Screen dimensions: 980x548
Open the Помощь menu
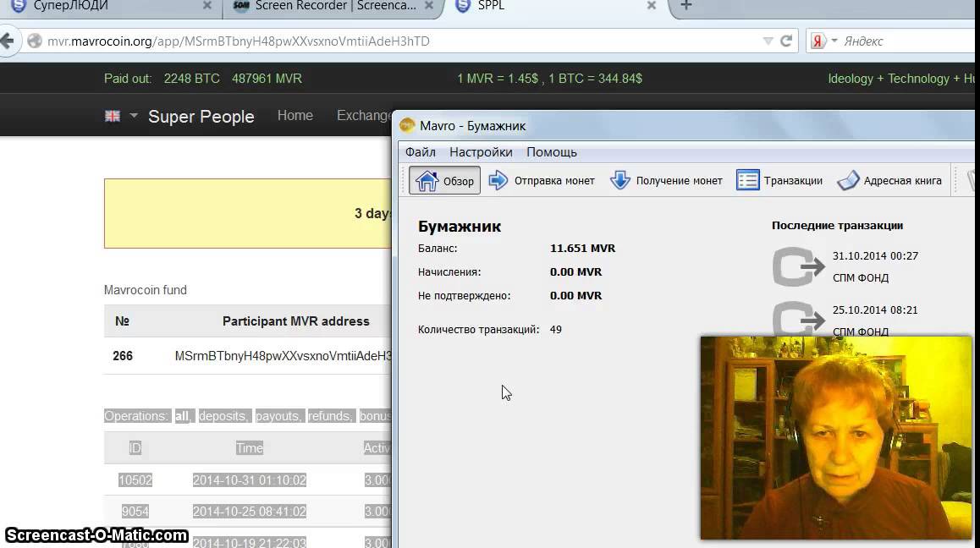[x=551, y=152]
